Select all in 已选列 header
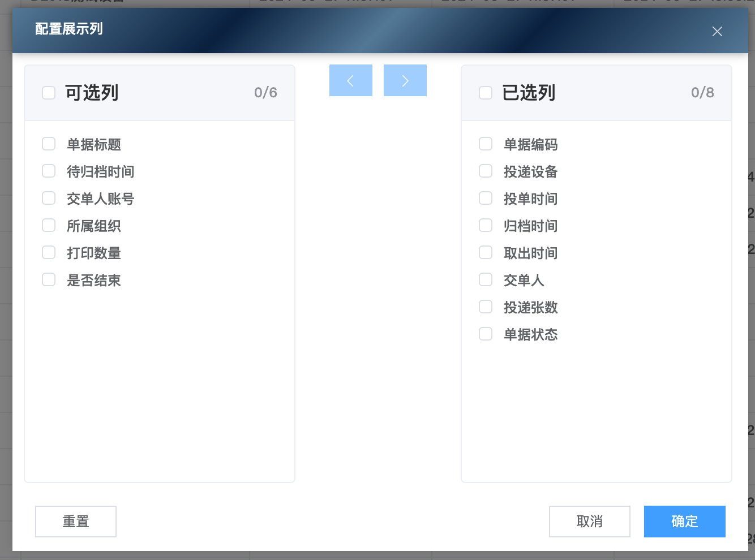 click(x=486, y=93)
